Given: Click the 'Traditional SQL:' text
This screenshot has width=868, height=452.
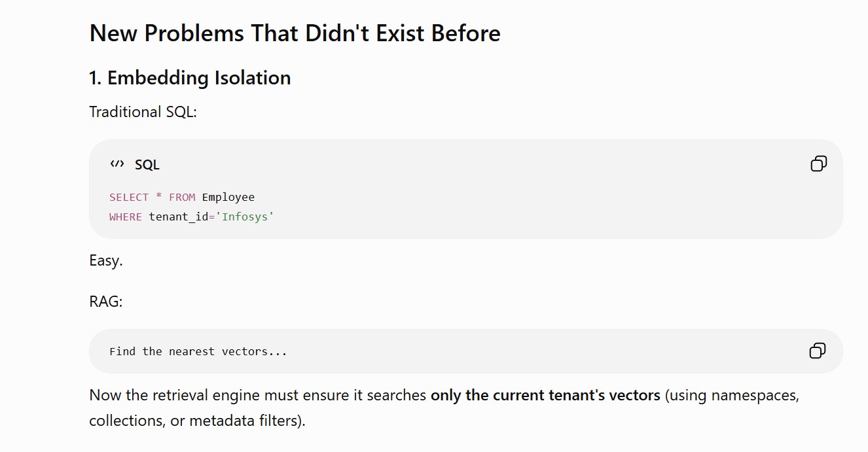Looking at the screenshot, I should pyautogui.click(x=143, y=112).
